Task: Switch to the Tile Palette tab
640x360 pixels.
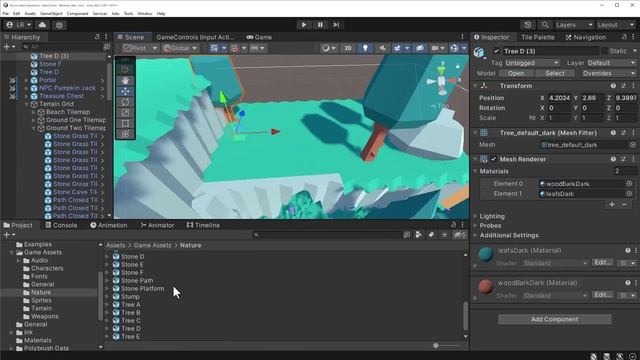Action: click(538, 37)
